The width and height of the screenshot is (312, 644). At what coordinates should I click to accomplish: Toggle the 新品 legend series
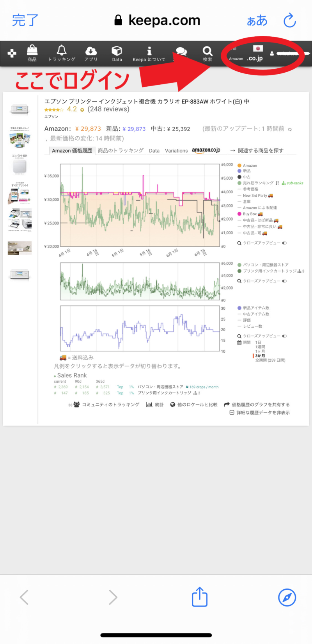(244, 171)
